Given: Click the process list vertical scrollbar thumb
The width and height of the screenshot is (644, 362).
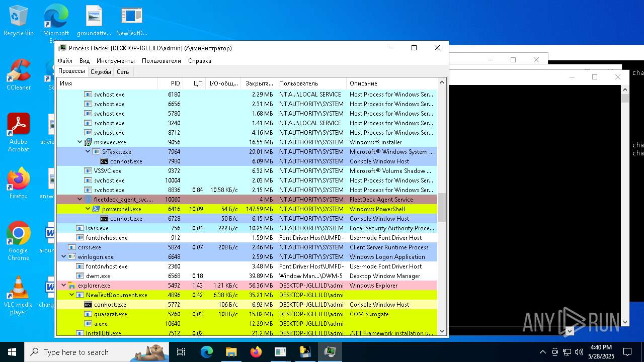Looking at the screenshot, I should [442, 207].
